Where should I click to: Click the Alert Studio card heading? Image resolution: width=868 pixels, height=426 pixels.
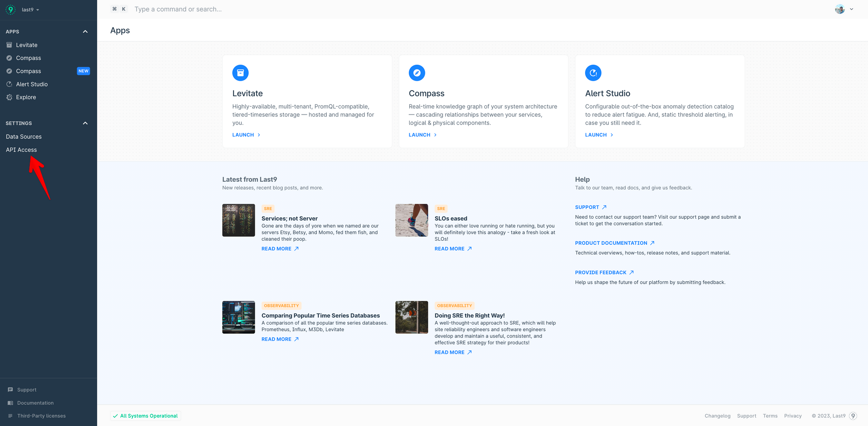point(608,93)
